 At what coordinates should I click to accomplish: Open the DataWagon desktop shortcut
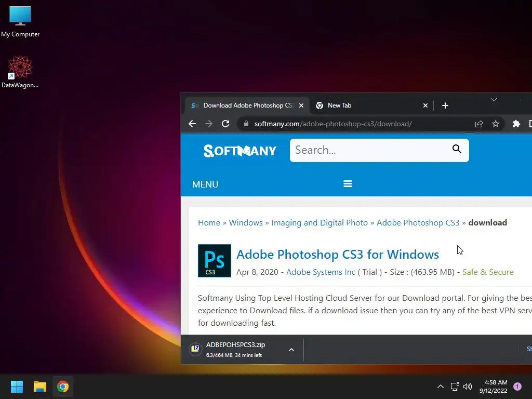20,72
